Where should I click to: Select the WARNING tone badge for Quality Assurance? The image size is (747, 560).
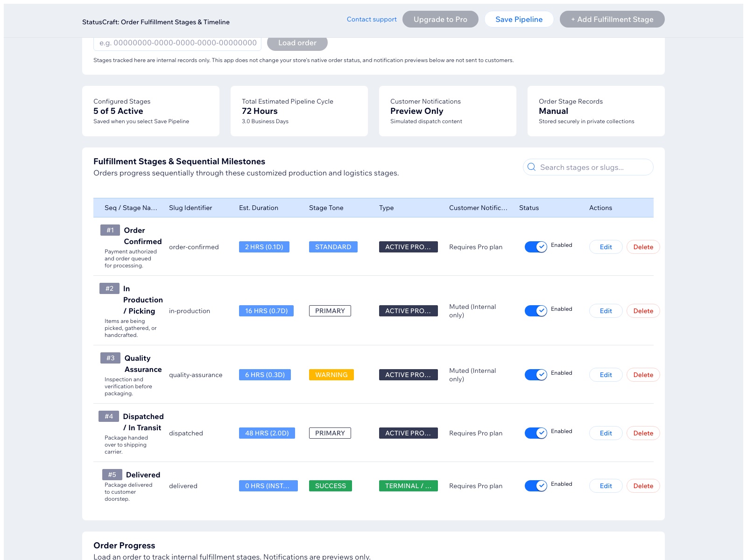331,375
